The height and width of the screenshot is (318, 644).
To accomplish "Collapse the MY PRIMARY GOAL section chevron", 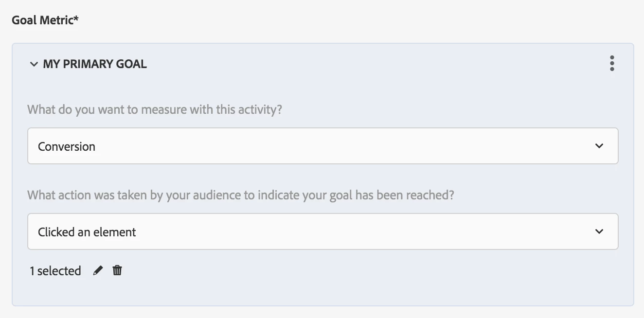I will click(34, 64).
